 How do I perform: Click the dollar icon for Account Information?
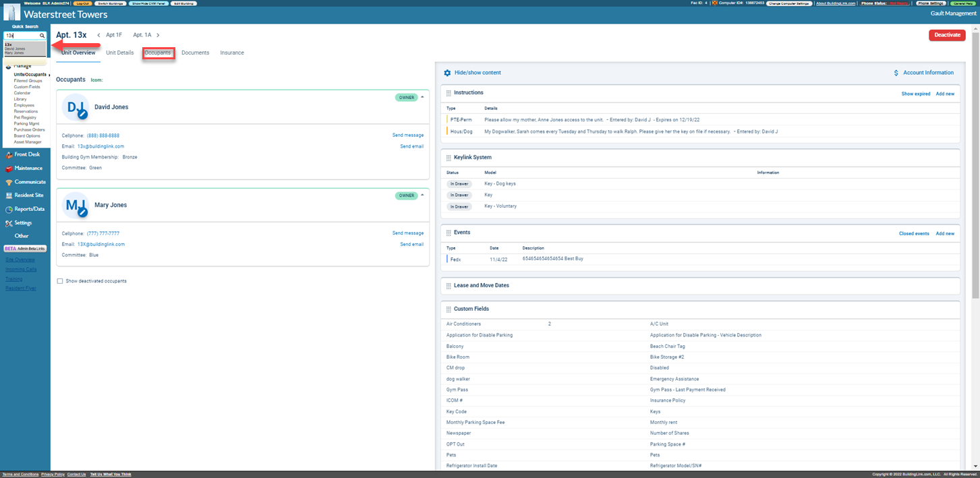pyautogui.click(x=896, y=73)
